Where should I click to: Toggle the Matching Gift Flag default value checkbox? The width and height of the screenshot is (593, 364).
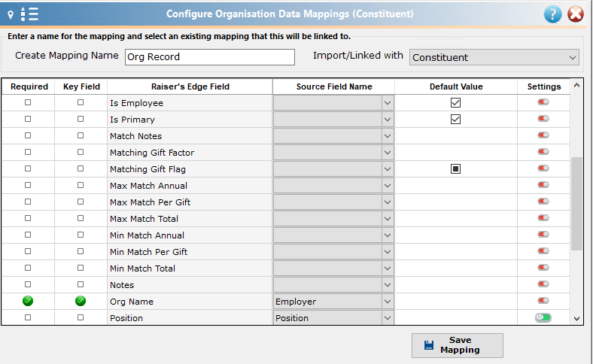456,169
